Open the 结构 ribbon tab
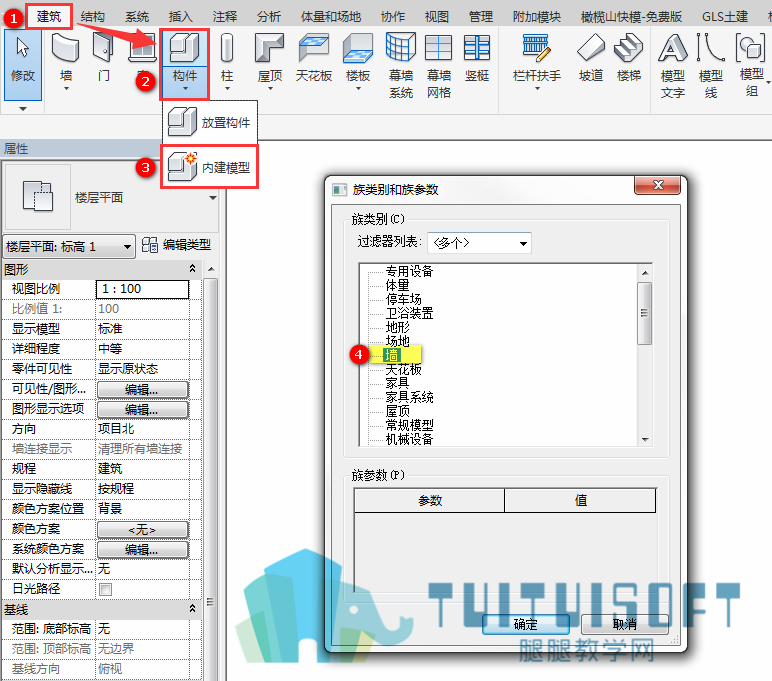 pyautogui.click(x=93, y=17)
